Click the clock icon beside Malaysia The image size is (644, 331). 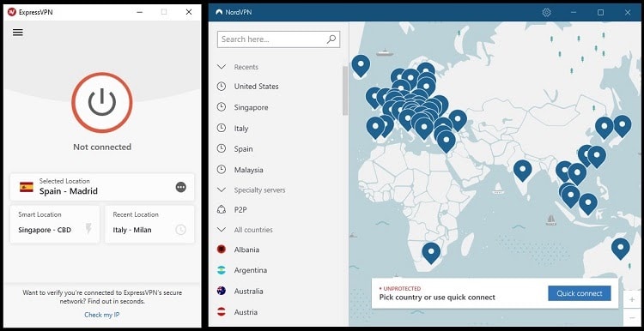tap(222, 170)
